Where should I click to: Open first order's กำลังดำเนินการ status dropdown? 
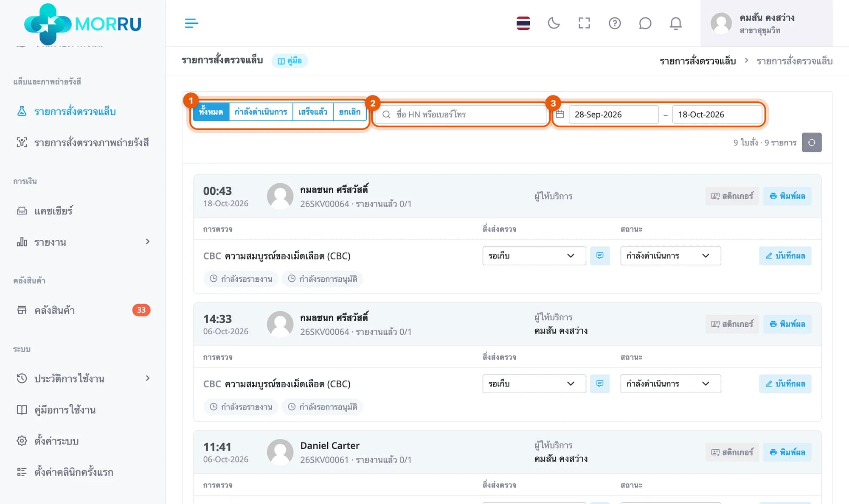click(670, 256)
